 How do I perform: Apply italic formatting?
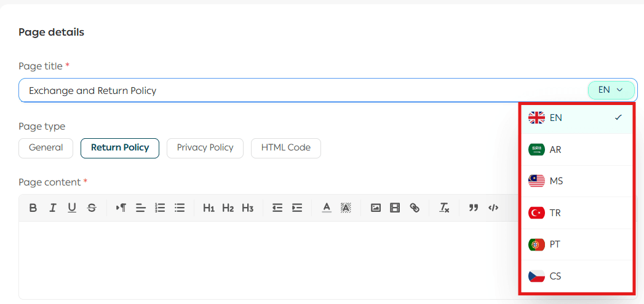[53, 208]
